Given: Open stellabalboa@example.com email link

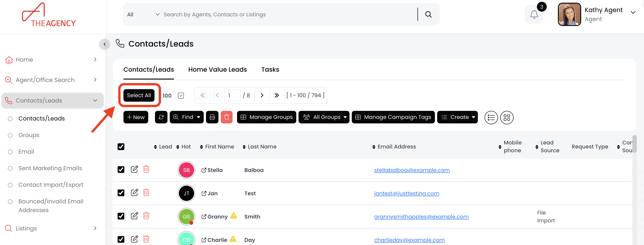Looking at the screenshot, I should click(412, 170).
